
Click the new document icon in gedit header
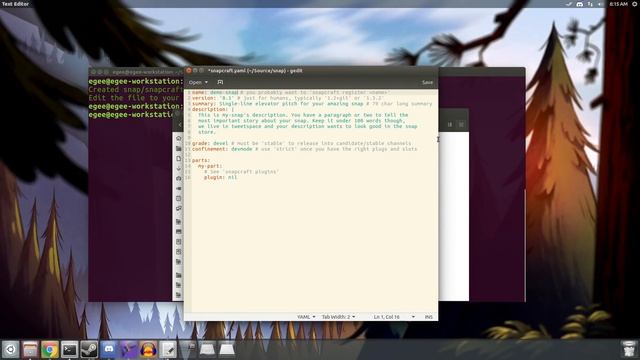220,82
